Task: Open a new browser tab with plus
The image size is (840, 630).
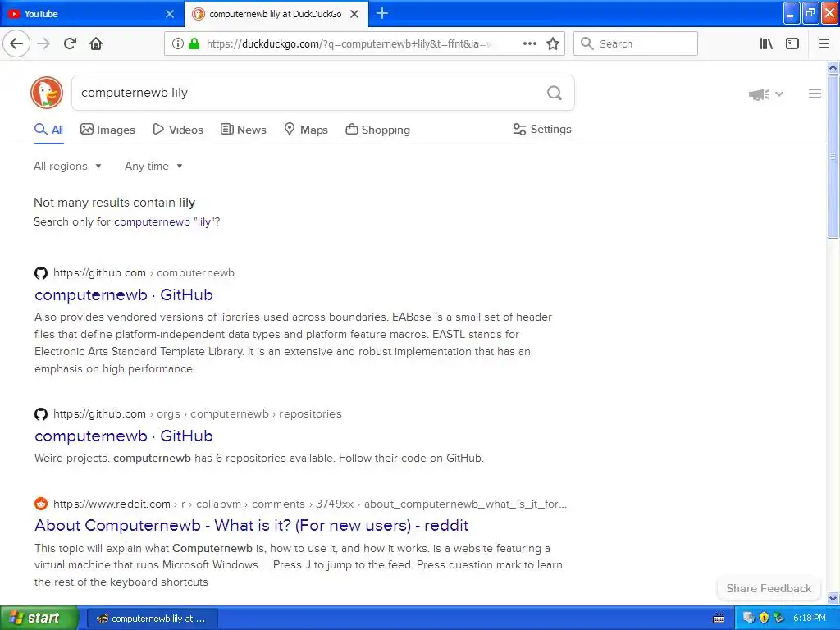Action: (x=382, y=13)
